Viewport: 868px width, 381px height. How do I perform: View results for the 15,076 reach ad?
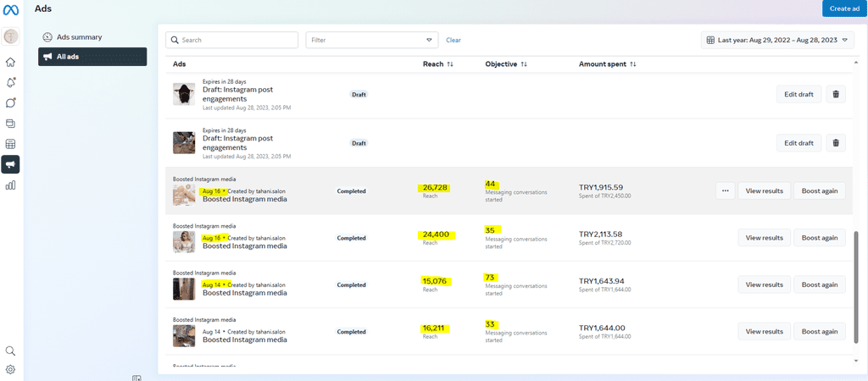(764, 284)
